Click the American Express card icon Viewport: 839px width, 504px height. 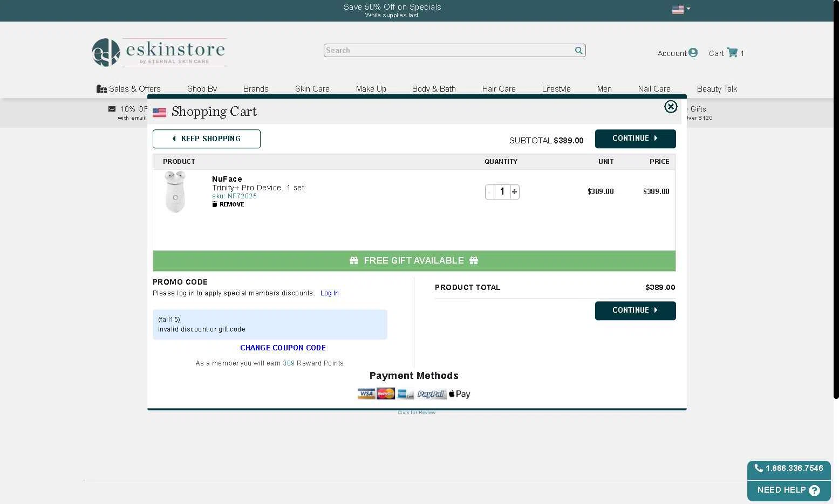coord(405,394)
